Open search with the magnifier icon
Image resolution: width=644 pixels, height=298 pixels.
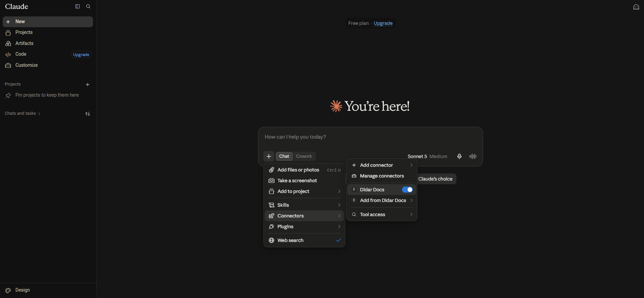click(x=88, y=6)
